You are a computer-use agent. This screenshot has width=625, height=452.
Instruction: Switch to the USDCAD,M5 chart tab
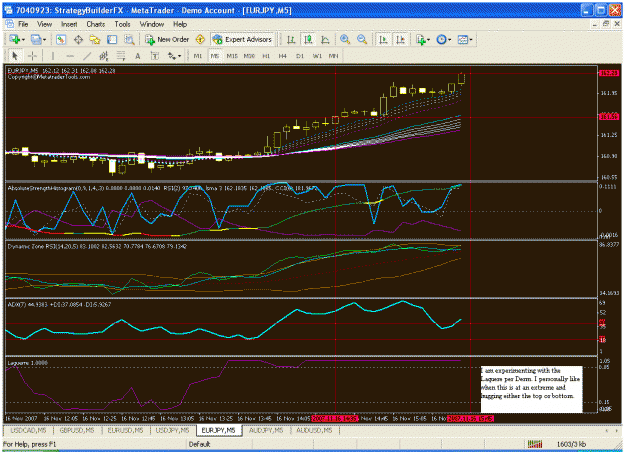(x=29, y=430)
